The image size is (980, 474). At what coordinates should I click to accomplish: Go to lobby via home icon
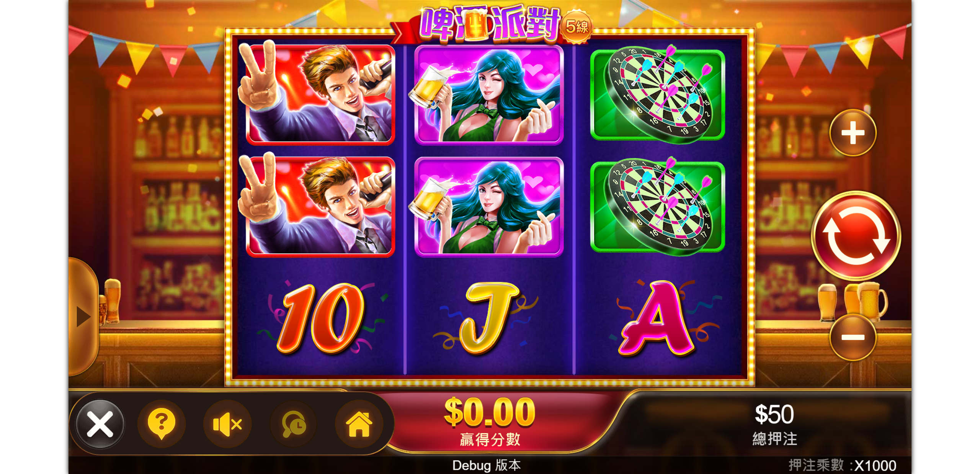(x=359, y=424)
